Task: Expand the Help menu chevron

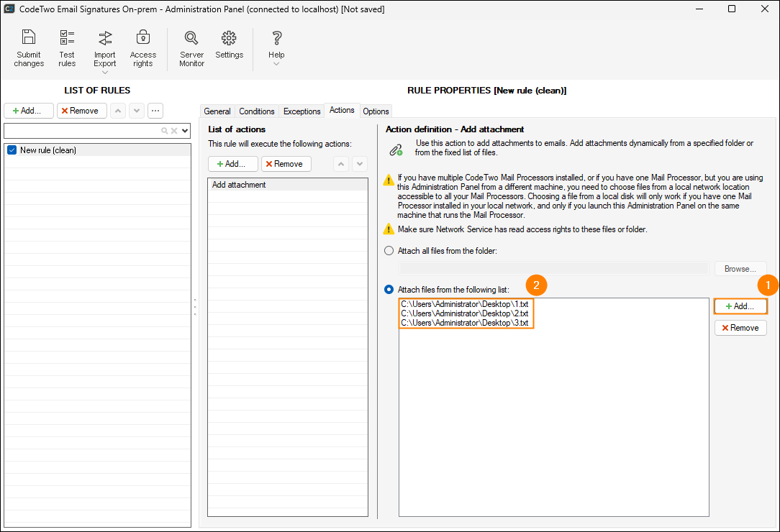Action: (x=276, y=64)
